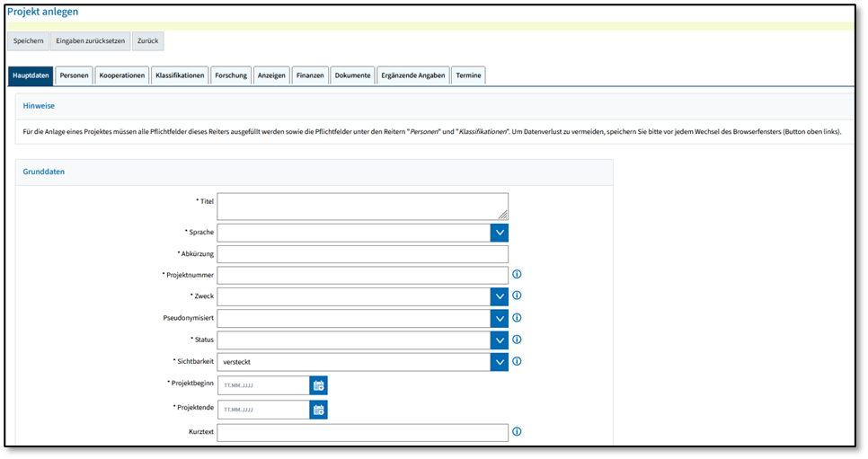Click info icon next to Kurztext
This screenshot has width=868, height=459.
pos(517,431)
